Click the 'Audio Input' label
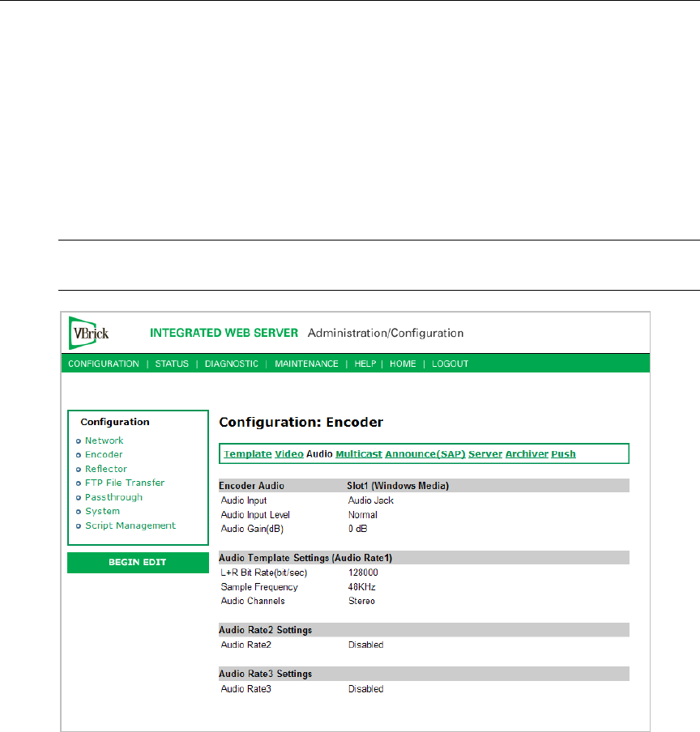Screen dimensions: 700x732 (244, 500)
